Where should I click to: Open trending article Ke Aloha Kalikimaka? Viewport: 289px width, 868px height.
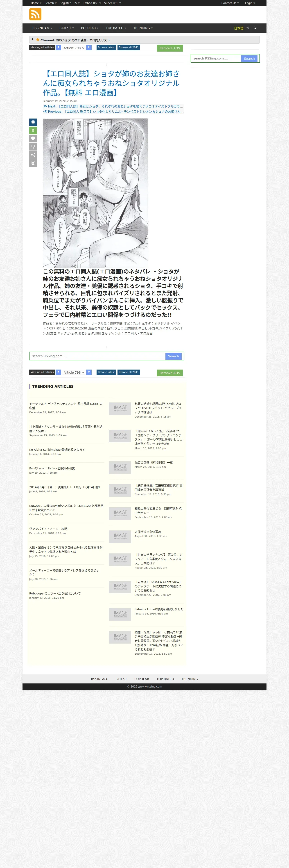click(57, 450)
